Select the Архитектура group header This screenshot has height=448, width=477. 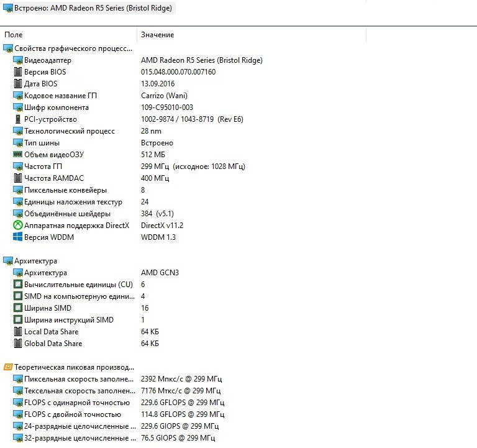click(x=35, y=261)
